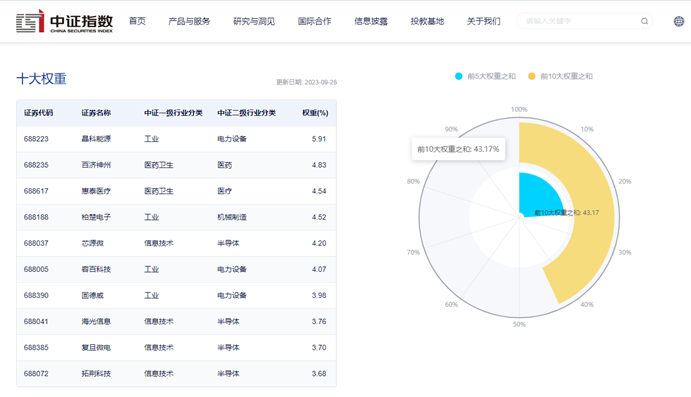Click the security name 百济神州

[96, 165]
